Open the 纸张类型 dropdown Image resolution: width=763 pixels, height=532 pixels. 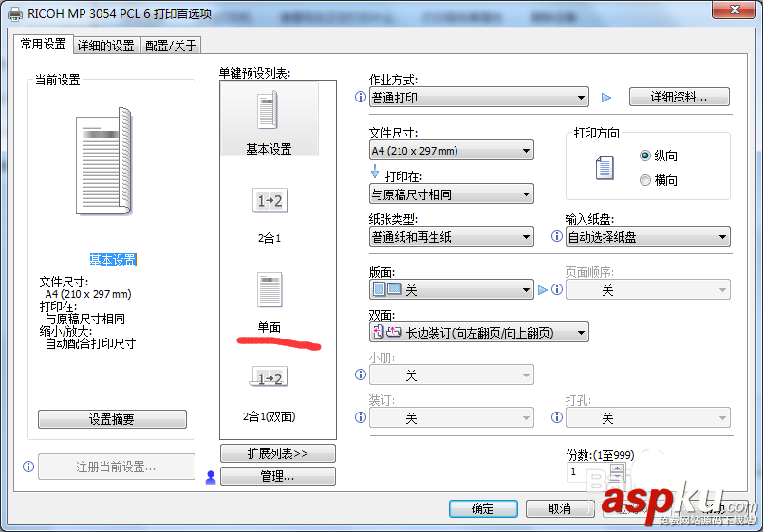451,236
